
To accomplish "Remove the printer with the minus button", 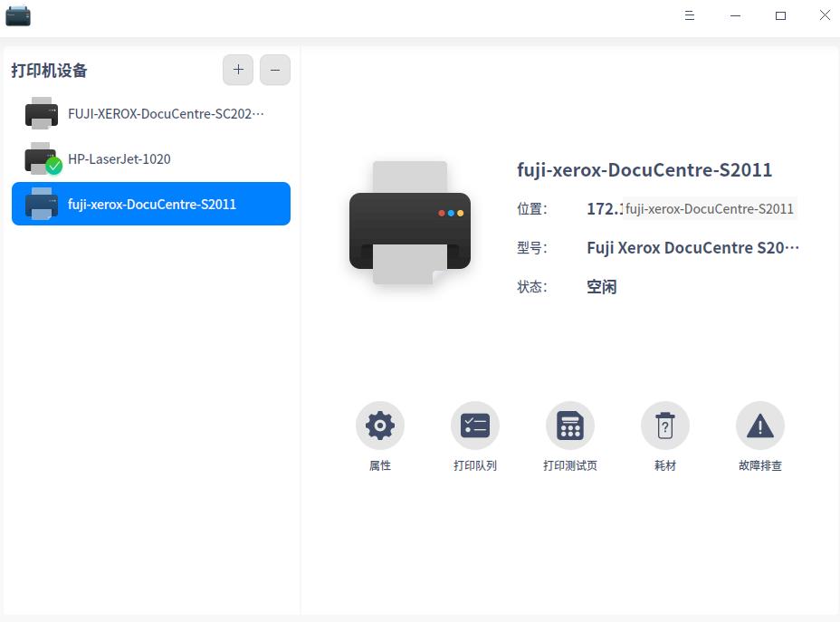I will (x=275, y=70).
